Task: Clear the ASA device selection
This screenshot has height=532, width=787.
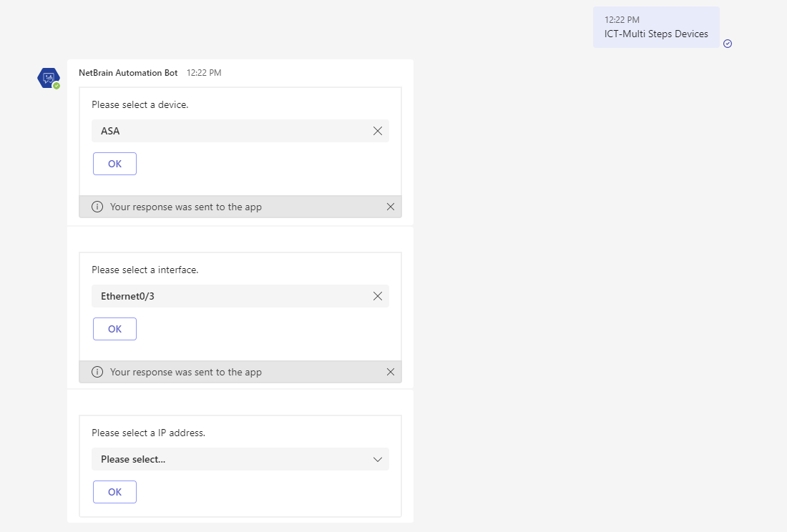Action: point(378,131)
